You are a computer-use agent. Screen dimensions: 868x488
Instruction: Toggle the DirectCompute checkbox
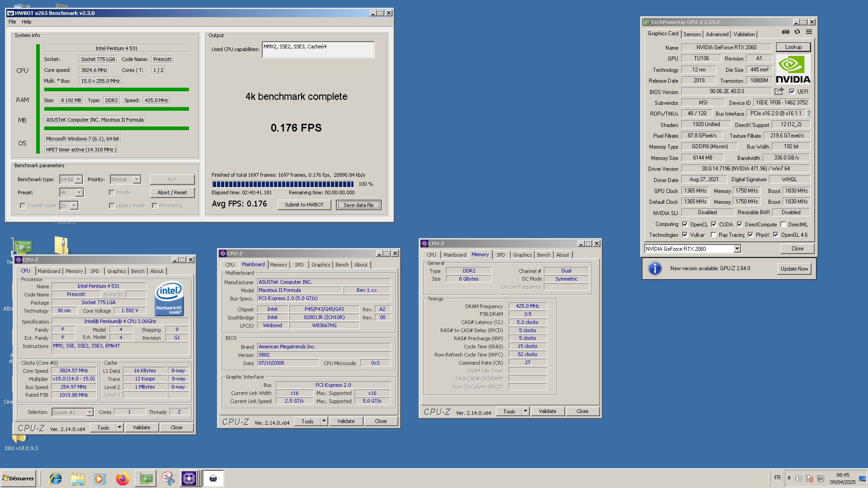click(x=740, y=224)
